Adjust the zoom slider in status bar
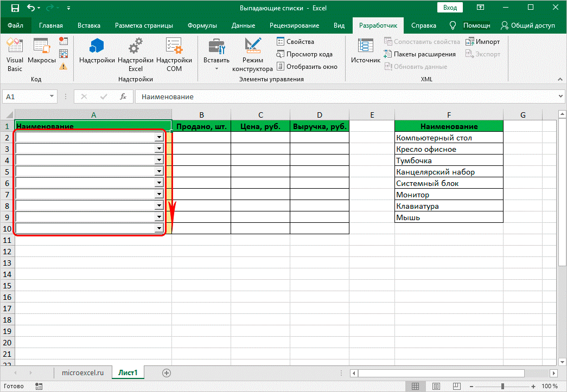This screenshot has height=392, width=567. click(x=502, y=386)
